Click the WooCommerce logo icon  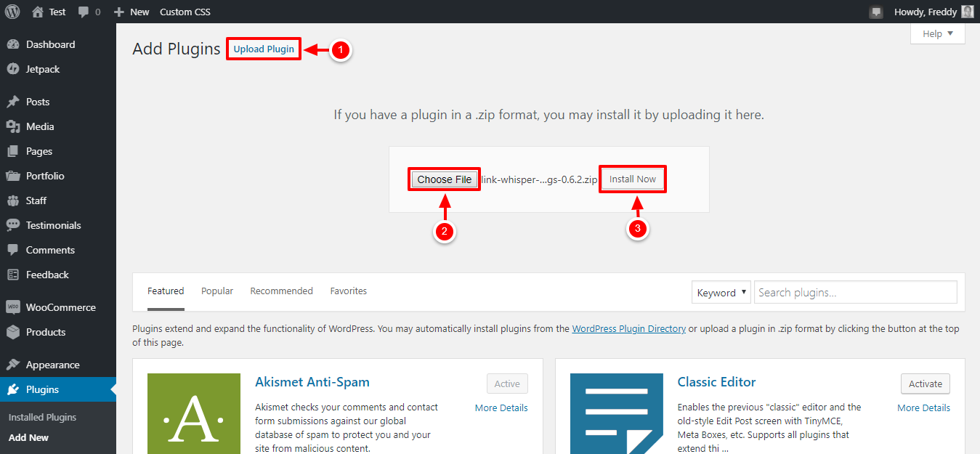pos(13,307)
